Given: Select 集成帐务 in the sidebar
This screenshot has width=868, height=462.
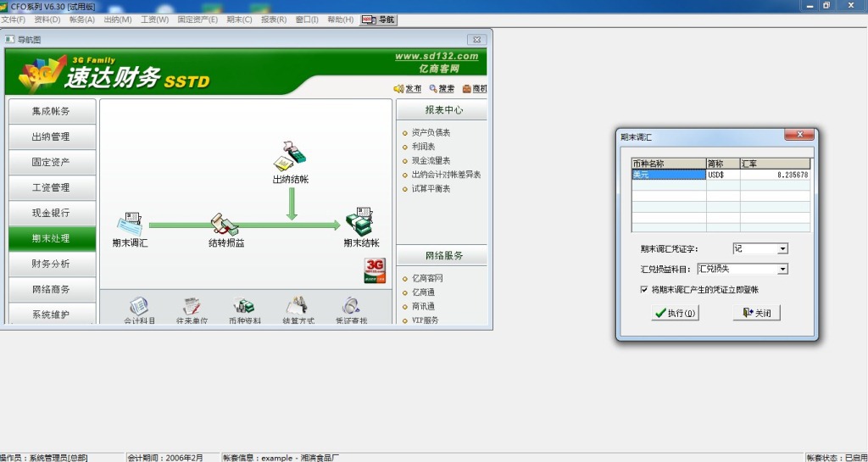Looking at the screenshot, I should pos(51,111).
